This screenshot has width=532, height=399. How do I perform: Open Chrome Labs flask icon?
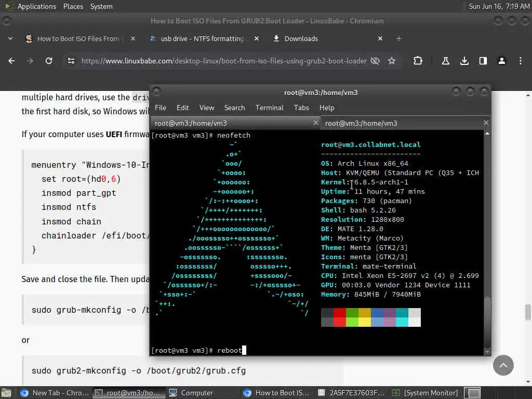click(x=445, y=61)
